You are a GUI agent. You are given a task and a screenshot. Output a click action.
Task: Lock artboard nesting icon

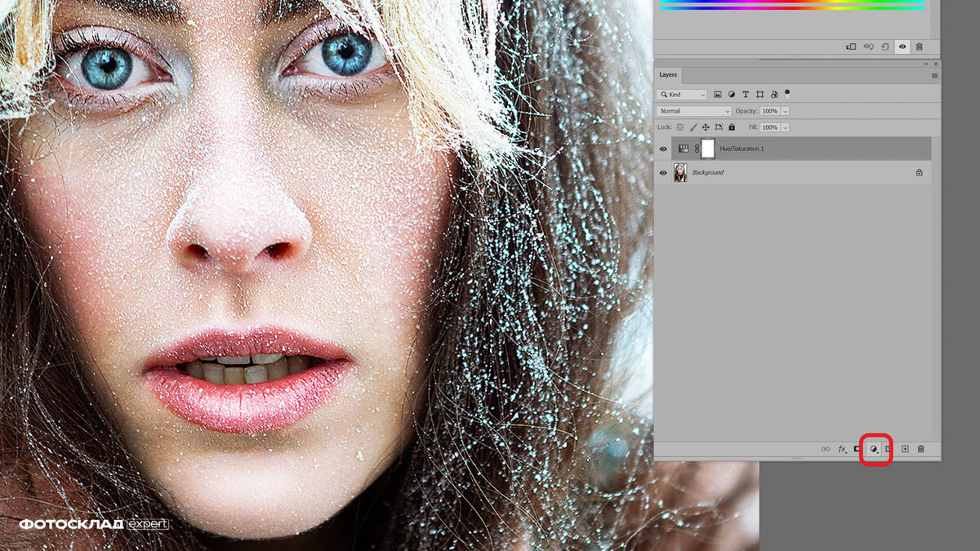pos(719,127)
